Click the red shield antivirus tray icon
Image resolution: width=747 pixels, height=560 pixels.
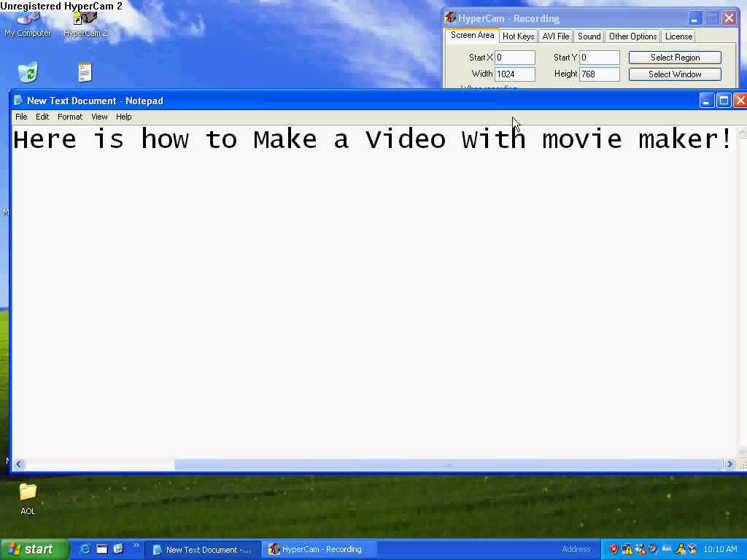(x=614, y=549)
